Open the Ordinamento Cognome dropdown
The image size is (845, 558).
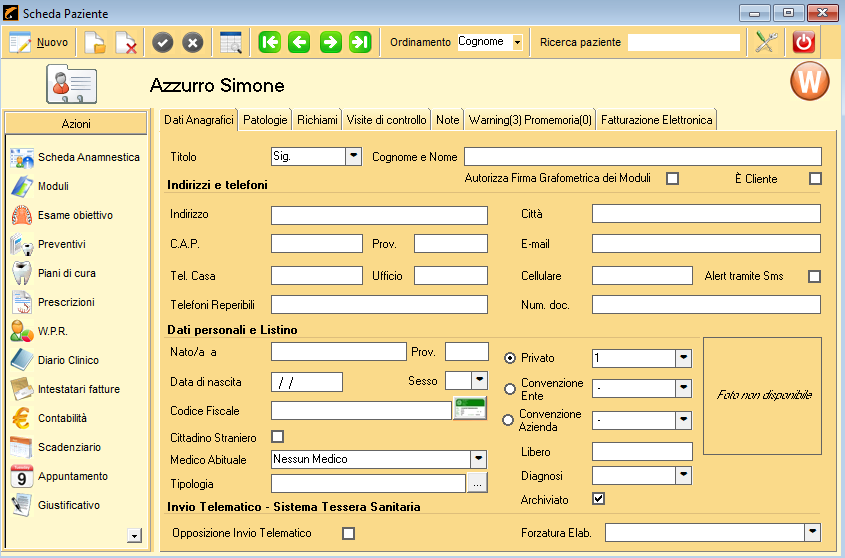pos(517,42)
